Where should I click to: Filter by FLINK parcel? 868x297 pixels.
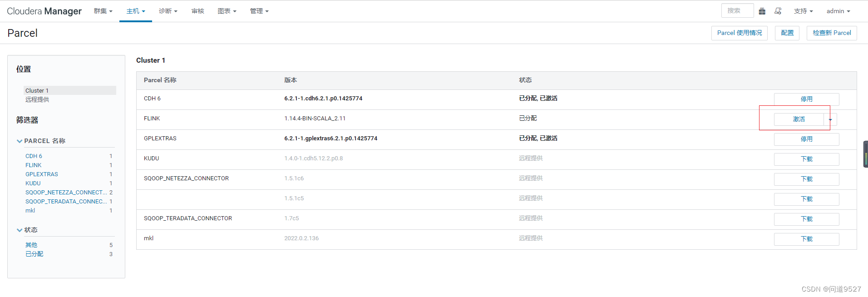[33, 165]
